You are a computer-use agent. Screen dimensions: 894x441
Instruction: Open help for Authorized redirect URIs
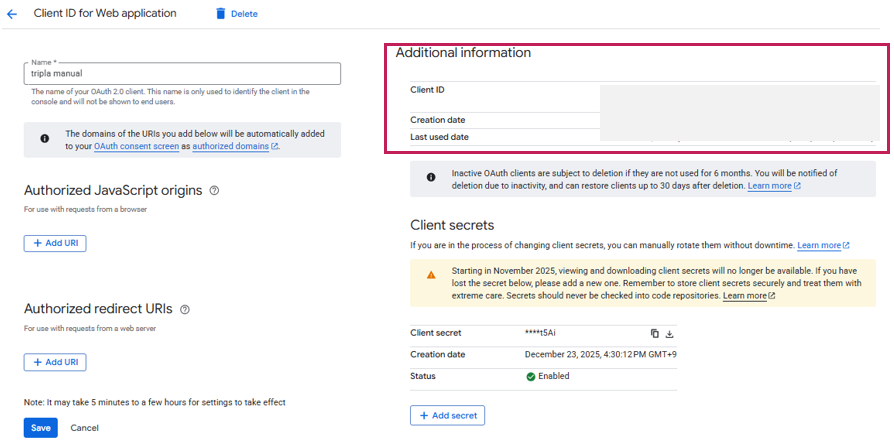(x=185, y=310)
